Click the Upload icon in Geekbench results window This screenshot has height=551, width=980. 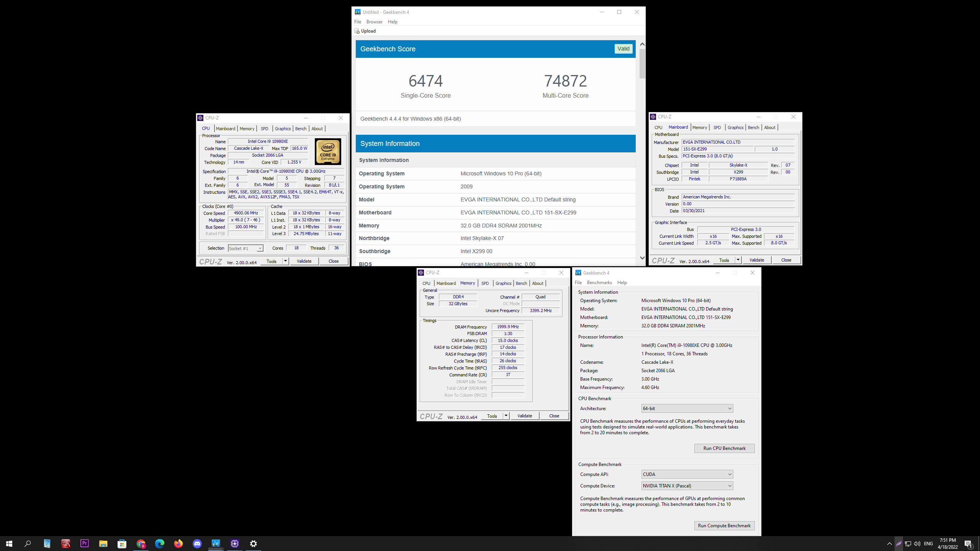point(357,31)
